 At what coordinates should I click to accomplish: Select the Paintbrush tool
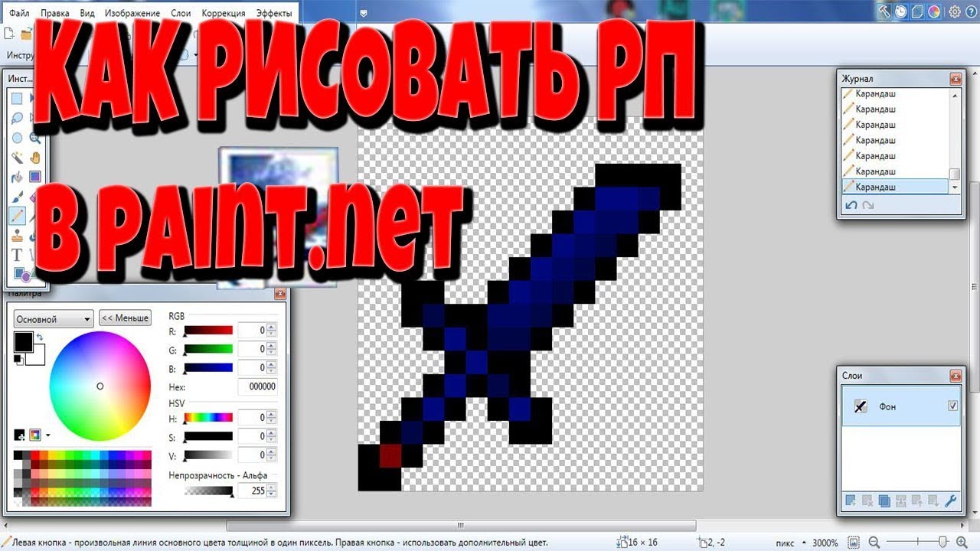(17, 197)
